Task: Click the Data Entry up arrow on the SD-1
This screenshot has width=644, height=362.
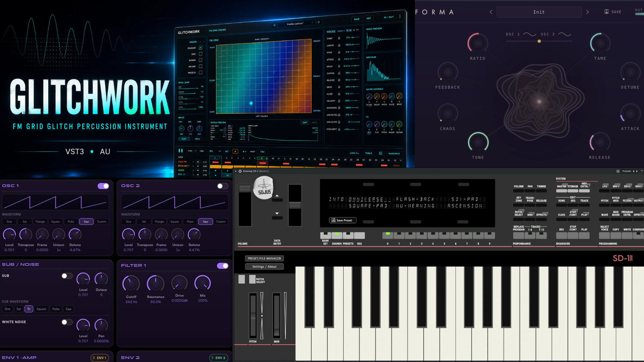Action: [x=277, y=196]
